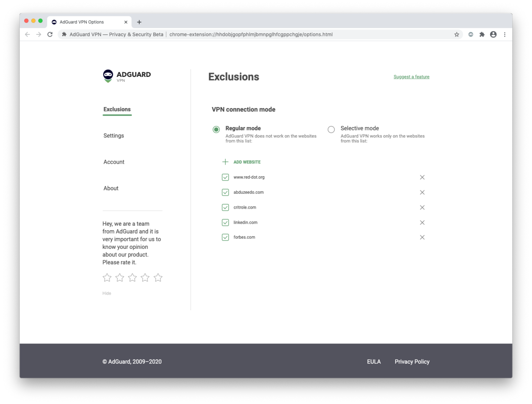Uncheck the critrole.com exclusion
Image resolution: width=532 pixels, height=404 pixels.
(x=225, y=207)
